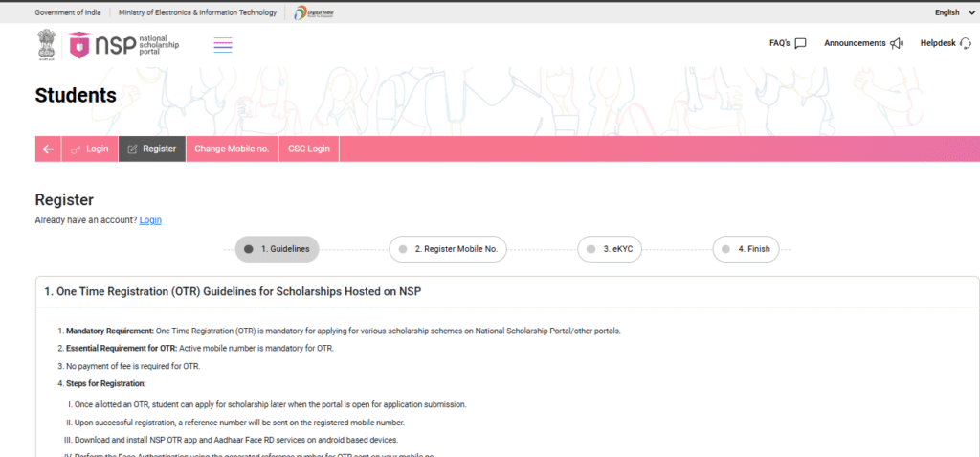Screen dimensions: 980x457
Task: Select step 4. Finish
Action: pyautogui.click(x=746, y=249)
